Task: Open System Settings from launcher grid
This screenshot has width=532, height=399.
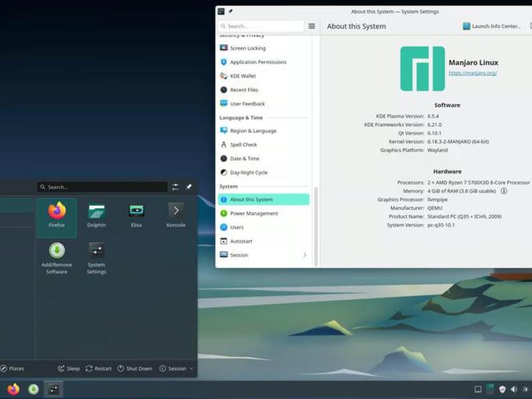Action: click(96, 258)
